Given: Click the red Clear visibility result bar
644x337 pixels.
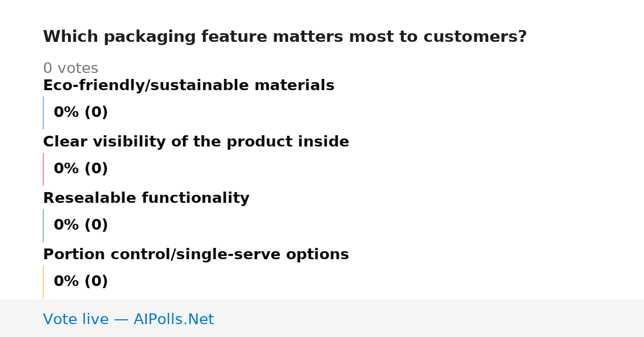Looking at the screenshot, I should pos(43,169).
